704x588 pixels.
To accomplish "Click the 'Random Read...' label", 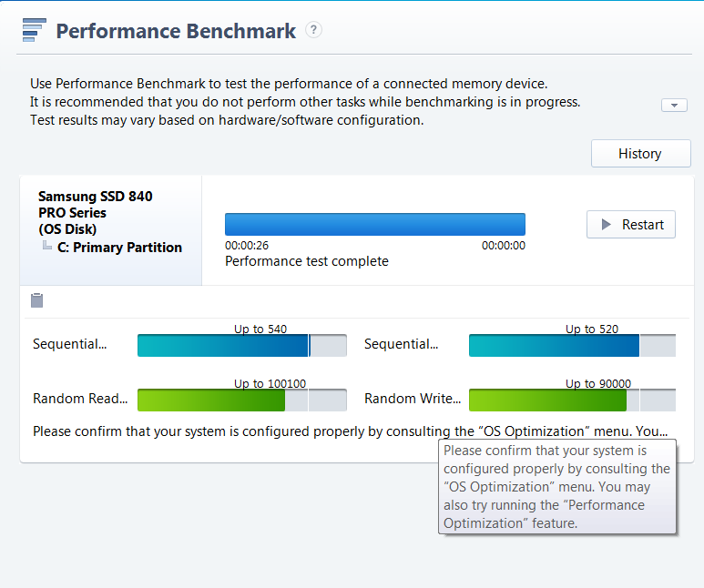I will pos(80,399).
